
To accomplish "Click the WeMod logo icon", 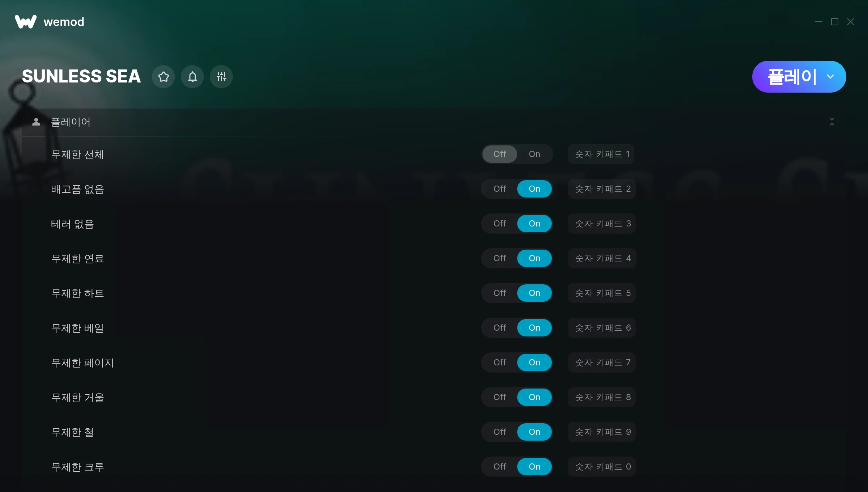I will [25, 22].
